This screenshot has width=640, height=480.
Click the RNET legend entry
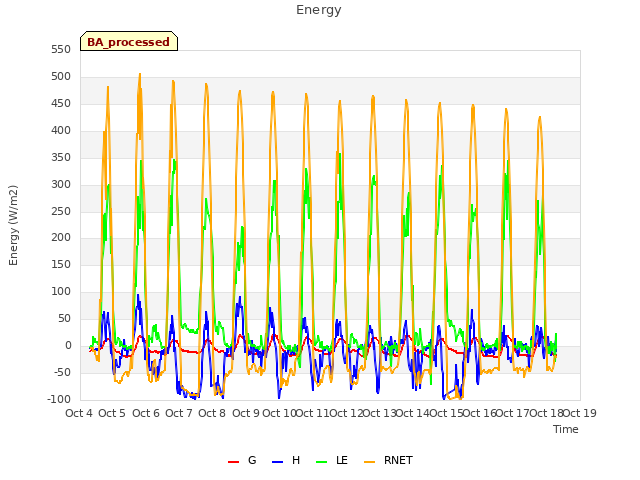pos(388,460)
